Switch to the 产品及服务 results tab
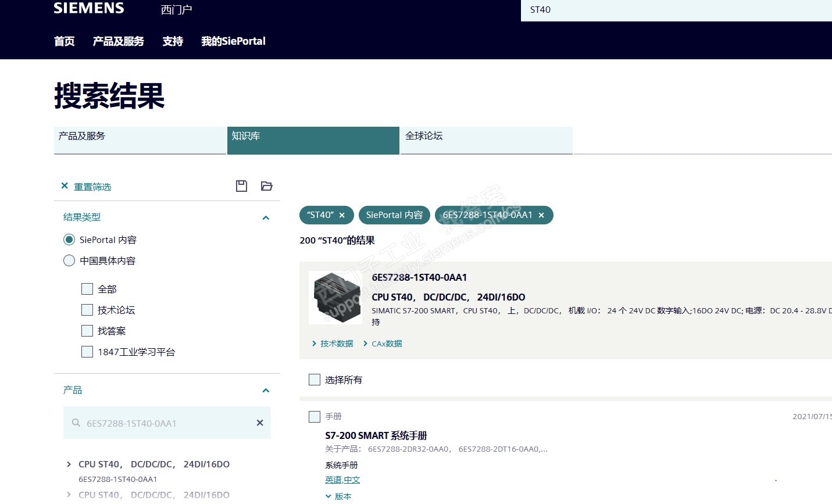832x504 pixels. coord(140,141)
